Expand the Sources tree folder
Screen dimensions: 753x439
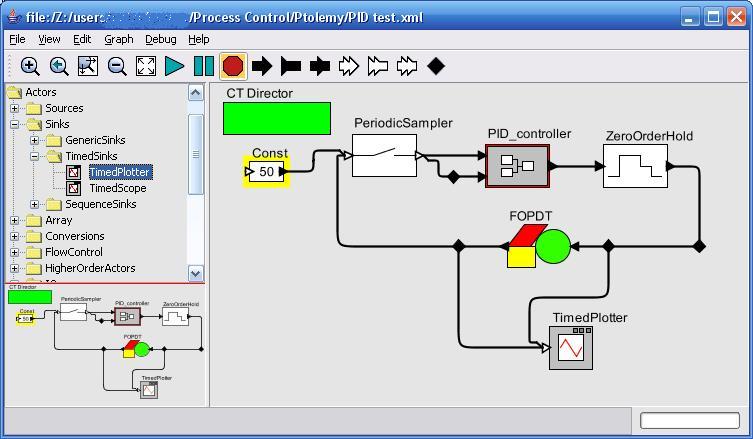tap(15, 108)
